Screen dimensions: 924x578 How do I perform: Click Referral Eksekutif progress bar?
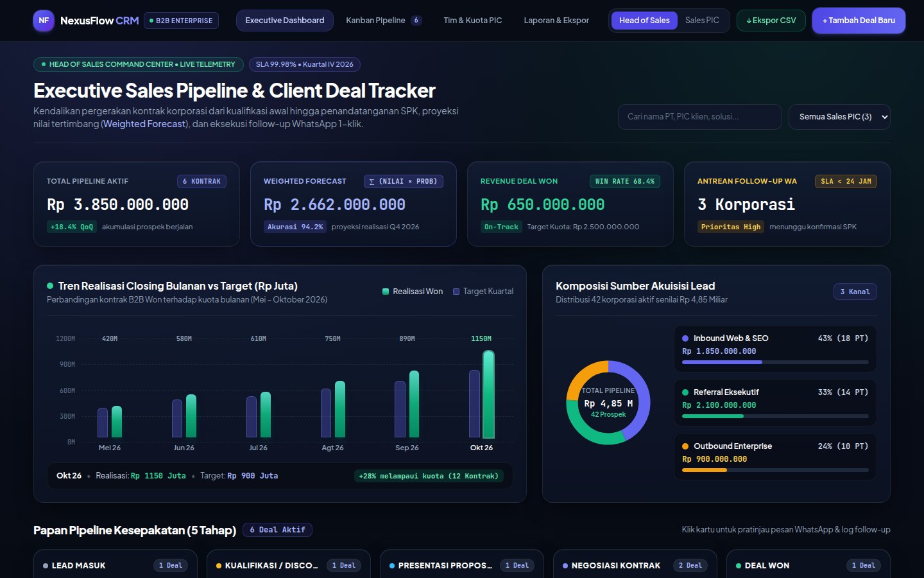[x=775, y=416]
